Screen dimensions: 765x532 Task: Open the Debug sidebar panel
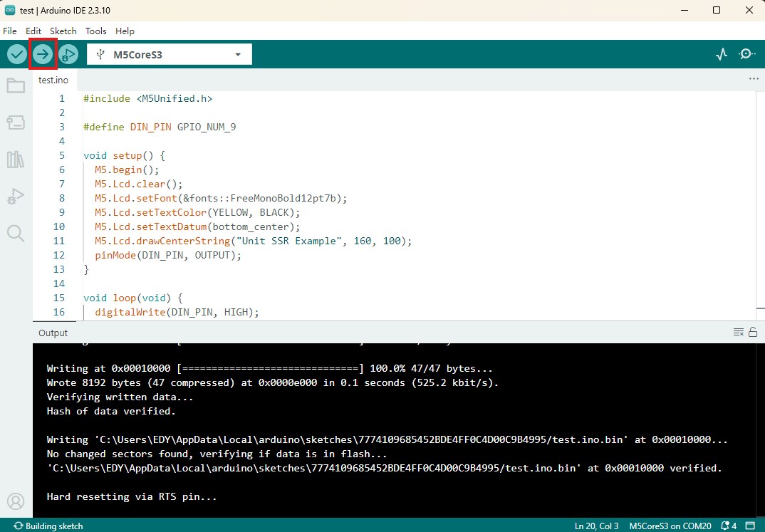tap(16, 197)
